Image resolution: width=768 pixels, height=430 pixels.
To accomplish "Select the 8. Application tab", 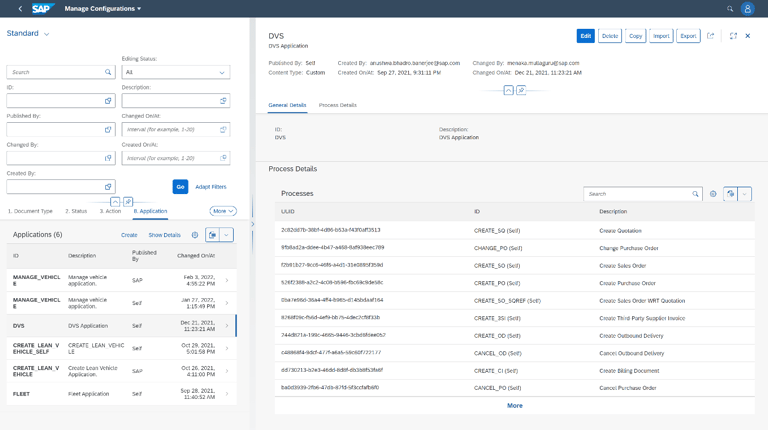I will (150, 211).
